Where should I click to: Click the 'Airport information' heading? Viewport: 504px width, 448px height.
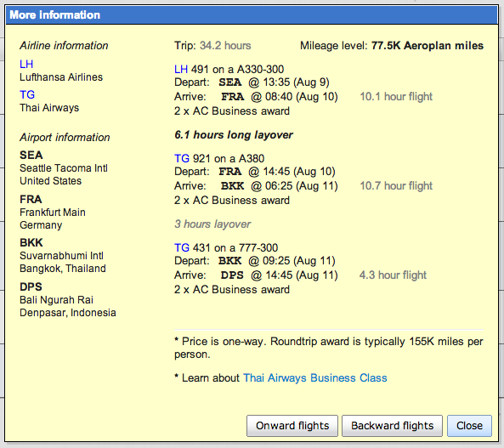click(x=65, y=138)
